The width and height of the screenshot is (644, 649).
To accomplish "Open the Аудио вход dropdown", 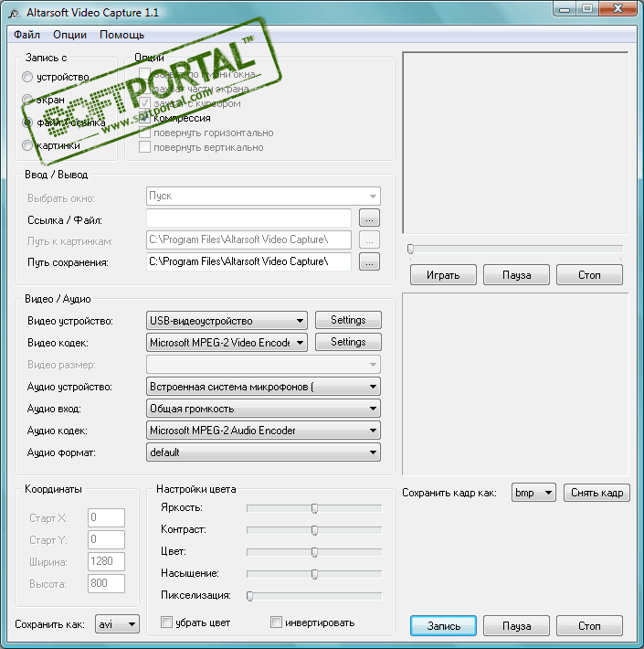I will [x=263, y=408].
